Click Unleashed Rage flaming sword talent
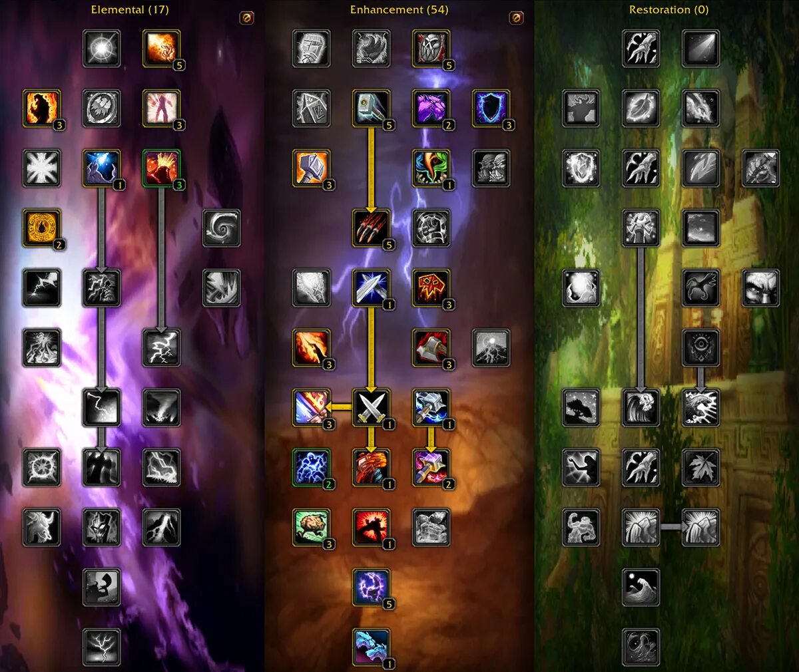This screenshot has width=799, height=672. tap(312, 348)
